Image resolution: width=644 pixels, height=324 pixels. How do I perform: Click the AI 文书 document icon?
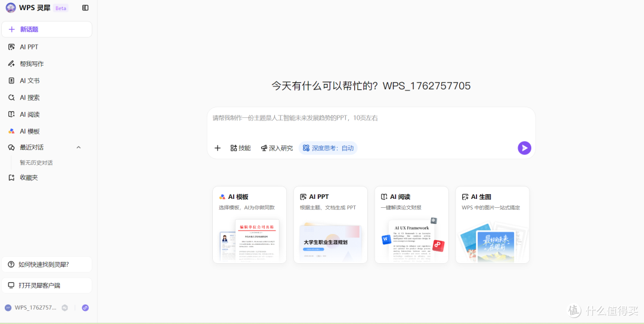click(11, 81)
